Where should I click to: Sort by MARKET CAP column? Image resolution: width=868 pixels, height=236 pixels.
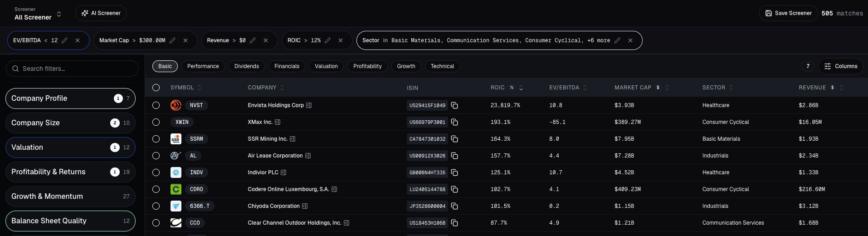pyautogui.click(x=642, y=88)
